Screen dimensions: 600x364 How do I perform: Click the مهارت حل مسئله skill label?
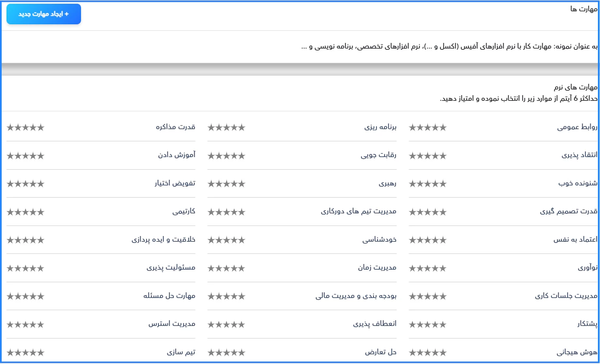pos(169,296)
